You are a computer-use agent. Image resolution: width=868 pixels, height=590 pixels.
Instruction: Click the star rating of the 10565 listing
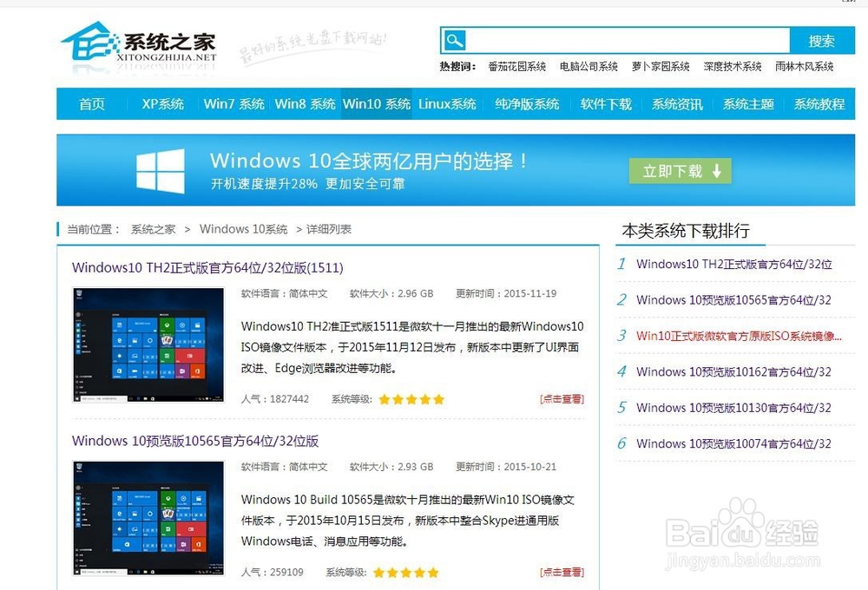[405, 573]
